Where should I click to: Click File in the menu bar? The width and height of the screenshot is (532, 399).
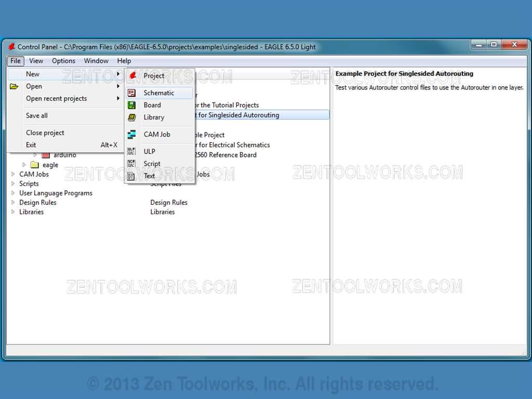(x=15, y=61)
